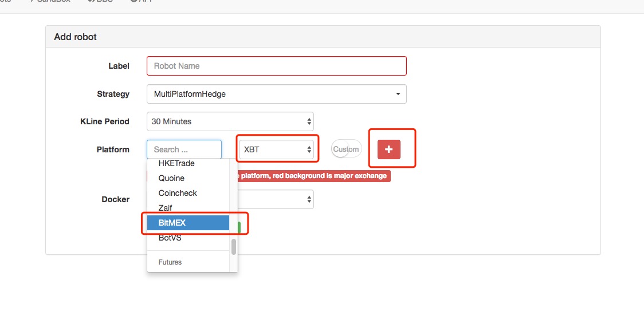Select the highlighted BitMEX platform
This screenshot has height=311, width=644.
tap(188, 223)
